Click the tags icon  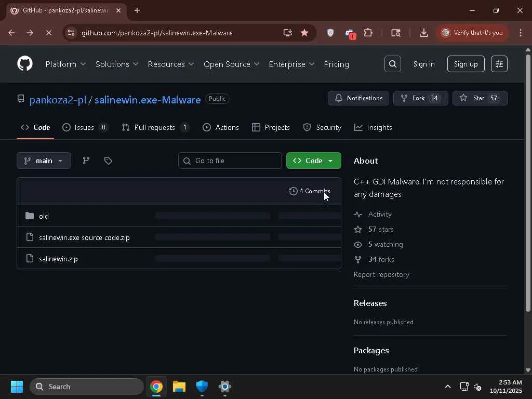(x=108, y=161)
